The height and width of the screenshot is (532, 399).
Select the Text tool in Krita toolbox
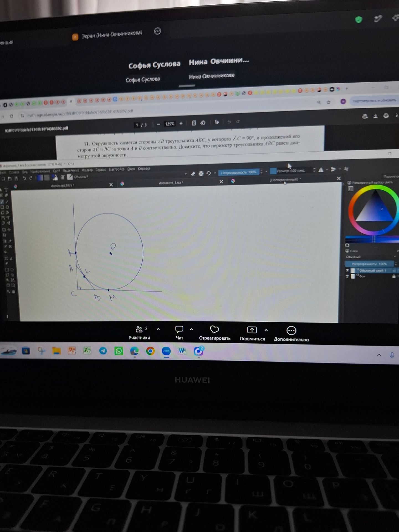6,190
